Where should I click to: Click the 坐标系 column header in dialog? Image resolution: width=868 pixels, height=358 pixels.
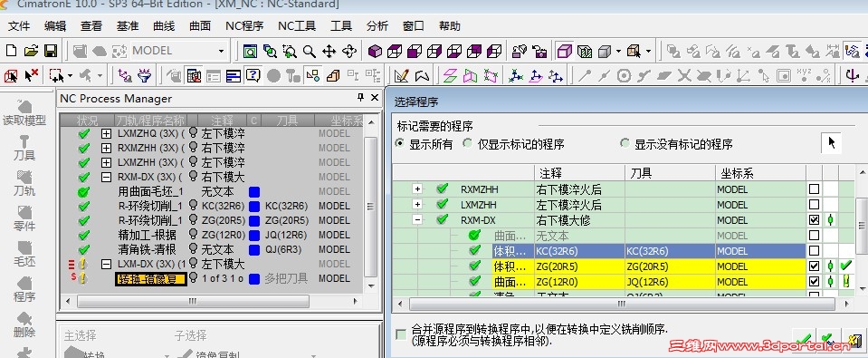coord(760,173)
